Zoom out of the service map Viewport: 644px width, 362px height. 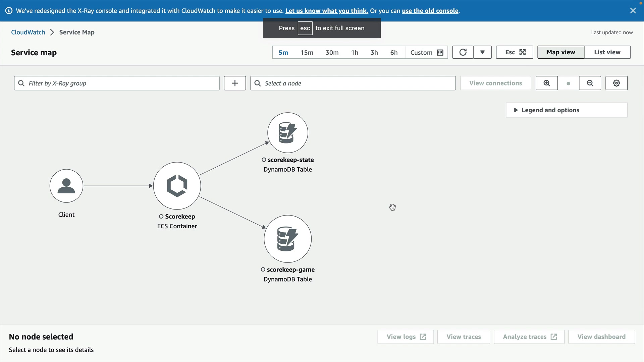click(x=590, y=83)
